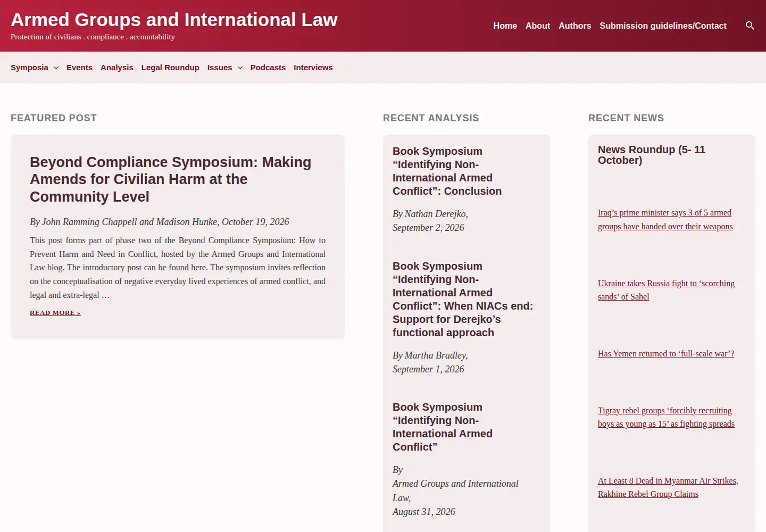Open Myanmar Air Strikes news link
Image resolution: width=766 pixels, height=532 pixels.
click(x=668, y=487)
